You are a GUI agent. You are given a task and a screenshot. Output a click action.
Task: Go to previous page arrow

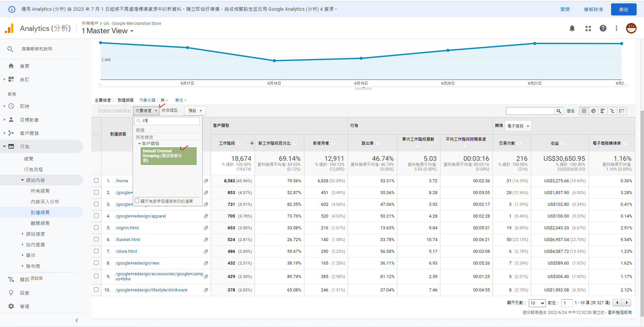click(x=617, y=302)
